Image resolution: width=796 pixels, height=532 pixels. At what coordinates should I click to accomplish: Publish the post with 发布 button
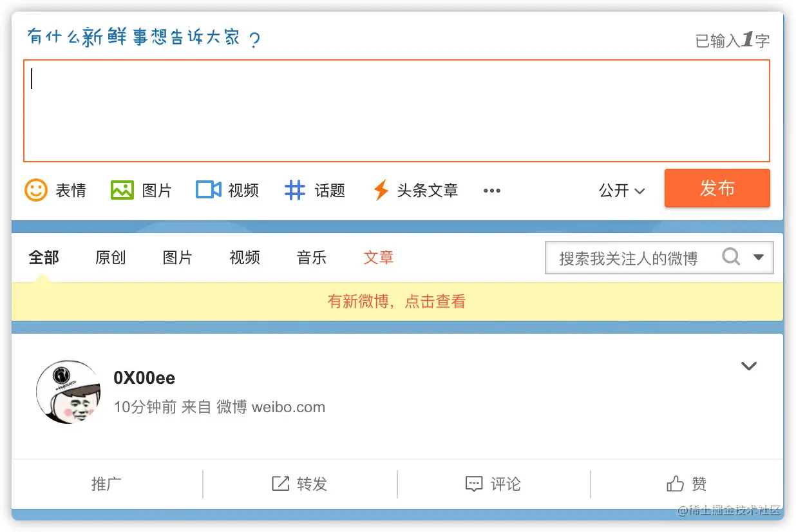pyautogui.click(x=717, y=188)
